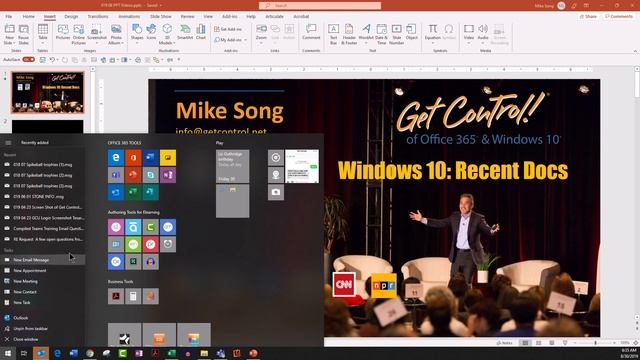
Task: Open Chrome from the taskbar
Action: (90, 353)
